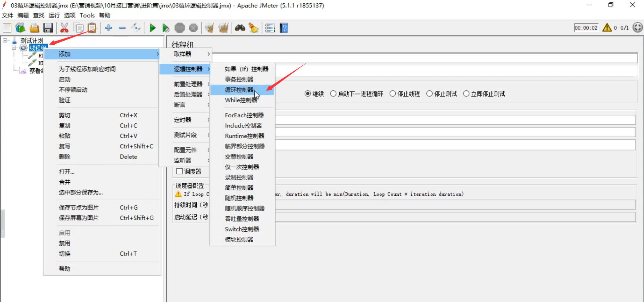Toggle the 调度器 checkbox
Screen dimensions: 644x302
coord(180,171)
